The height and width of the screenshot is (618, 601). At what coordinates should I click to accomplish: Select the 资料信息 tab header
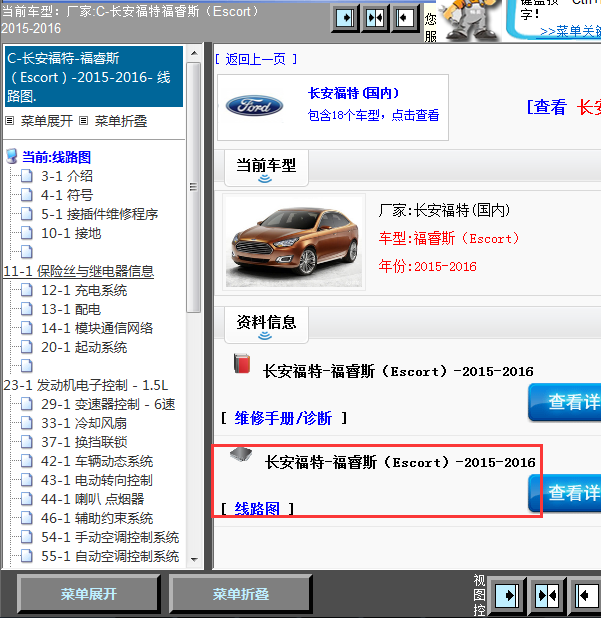coord(266,325)
